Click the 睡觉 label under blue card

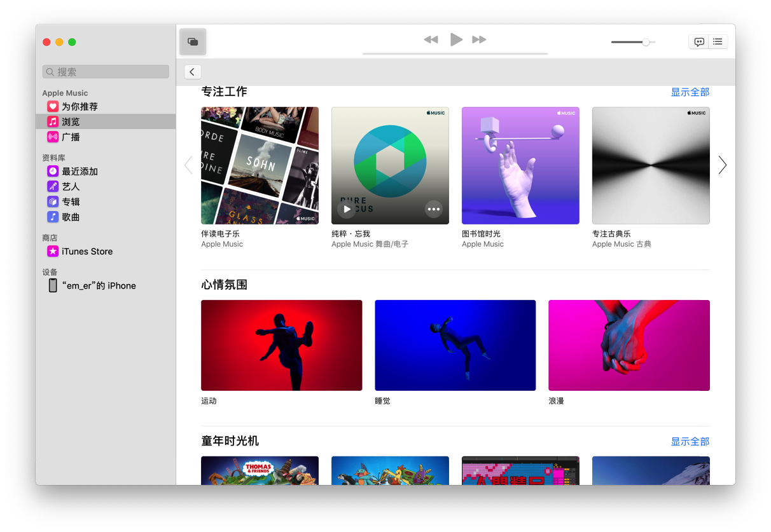382,401
